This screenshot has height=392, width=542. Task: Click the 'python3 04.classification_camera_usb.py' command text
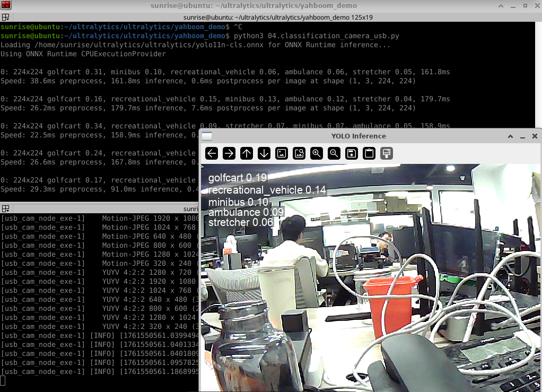316,36
